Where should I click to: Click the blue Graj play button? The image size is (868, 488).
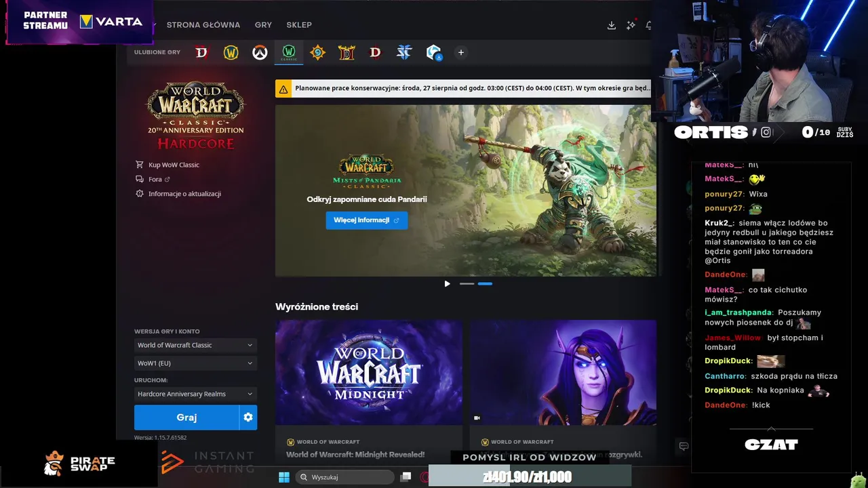(x=186, y=418)
